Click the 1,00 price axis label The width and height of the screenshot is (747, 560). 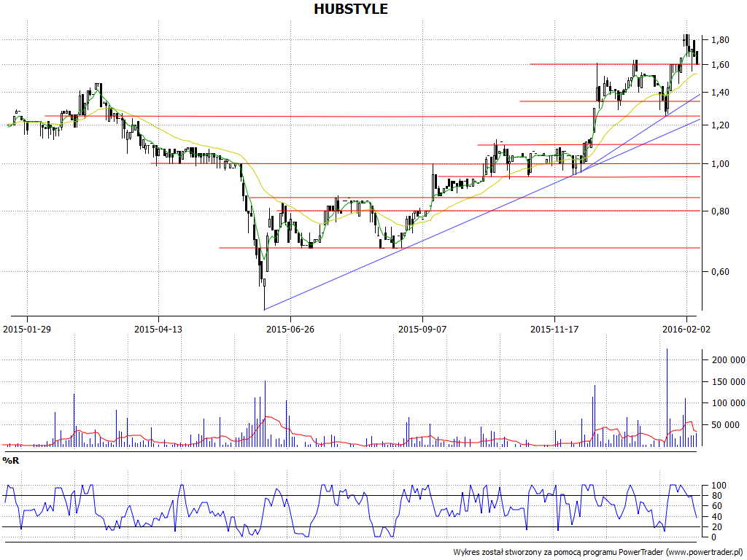tap(720, 164)
